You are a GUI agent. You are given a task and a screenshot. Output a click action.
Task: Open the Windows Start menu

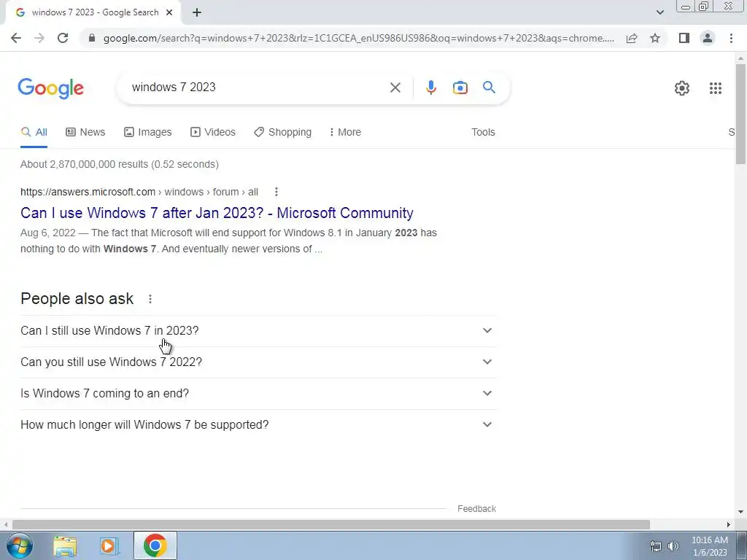18,545
